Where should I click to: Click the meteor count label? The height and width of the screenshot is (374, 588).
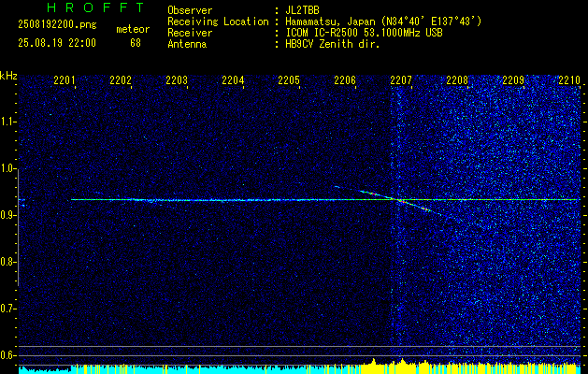tap(133, 29)
